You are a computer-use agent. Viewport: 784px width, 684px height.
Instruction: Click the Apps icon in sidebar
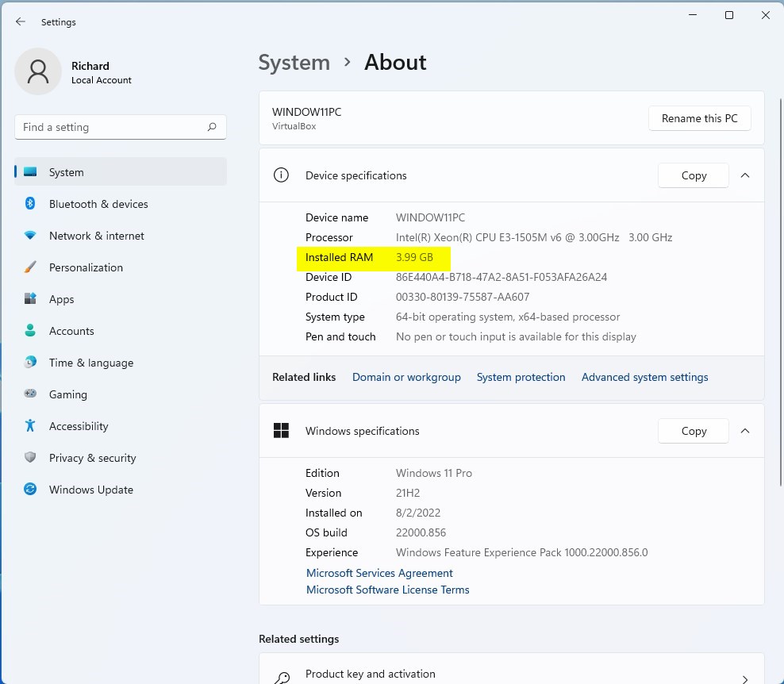click(30, 299)
